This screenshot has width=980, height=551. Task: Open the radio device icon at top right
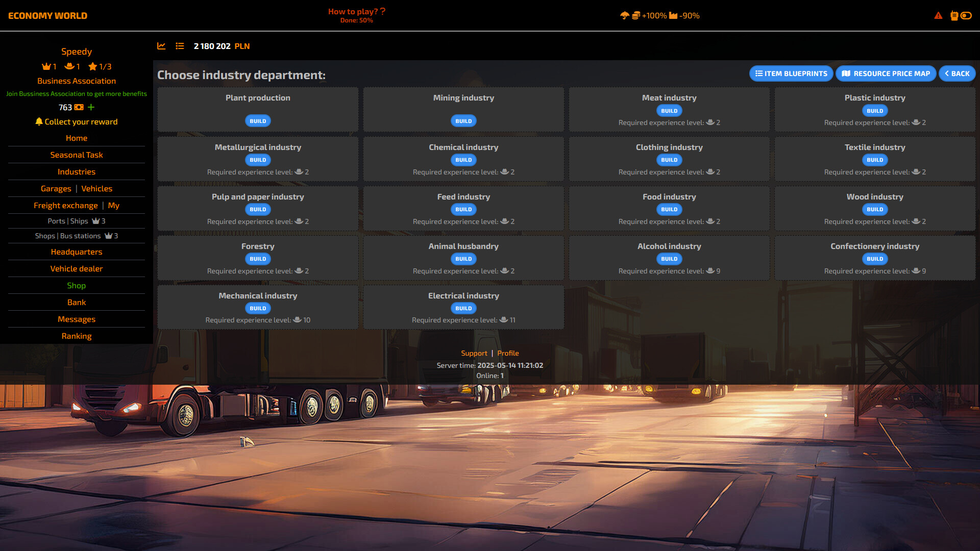point(954,16)
